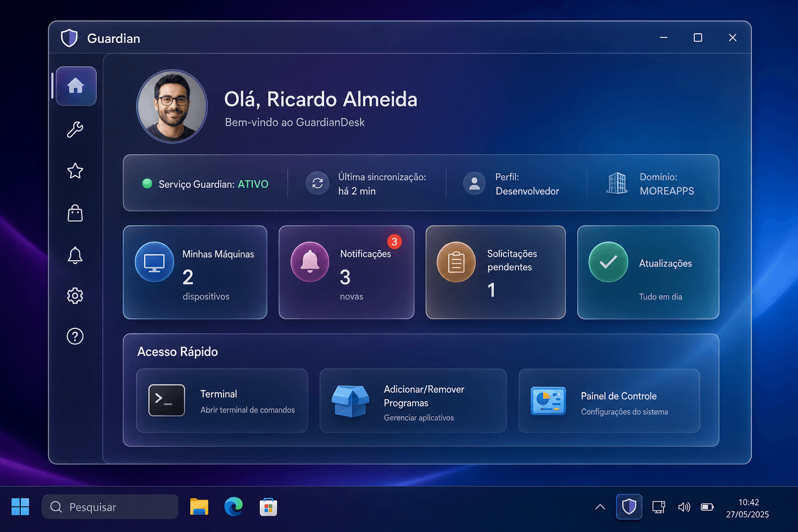Viewport: 798px width, 532px height.
Task: Click the green checkmark icon
Action: (x=608, y=262)
